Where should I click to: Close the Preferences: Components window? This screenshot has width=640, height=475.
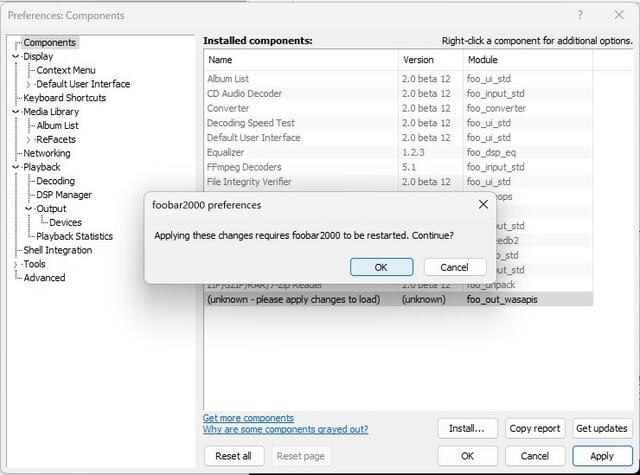coord(619,15)
